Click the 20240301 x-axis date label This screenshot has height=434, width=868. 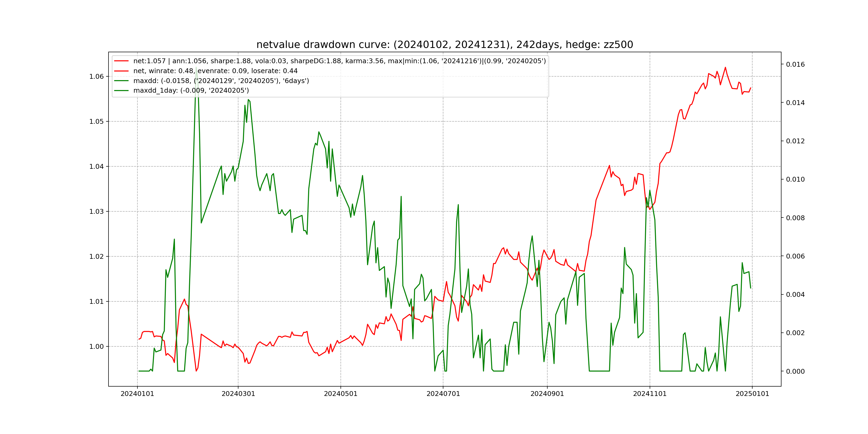(x=238, y=394)
